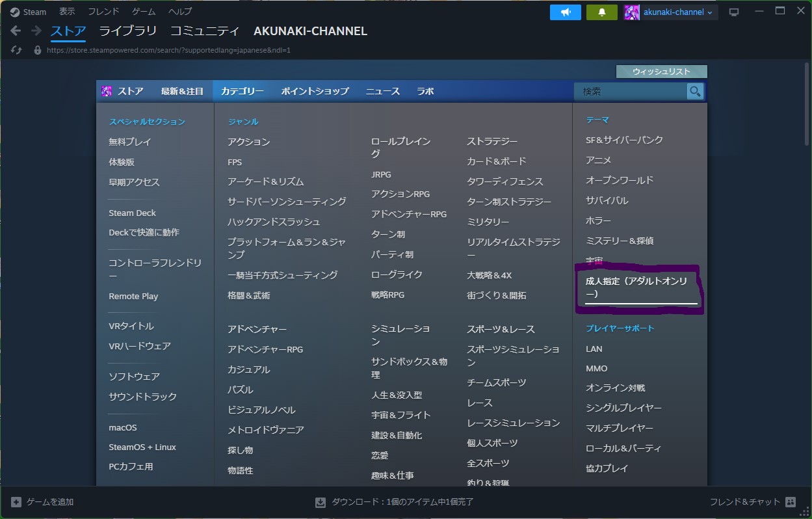Open the AKUNAKI-CHANNEL profile section

click(x=310, y=31)
